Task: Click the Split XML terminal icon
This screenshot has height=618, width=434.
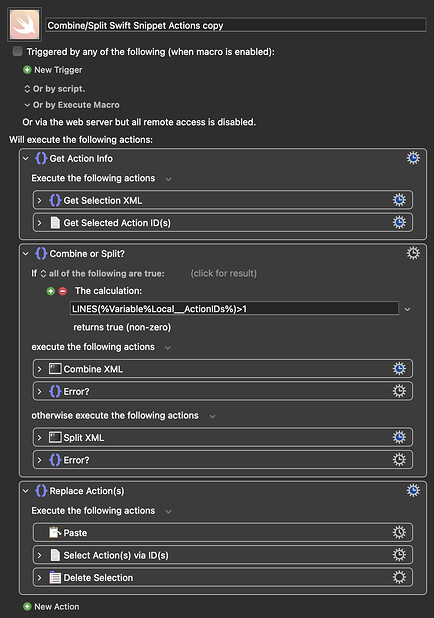Action: pos(55,437)
